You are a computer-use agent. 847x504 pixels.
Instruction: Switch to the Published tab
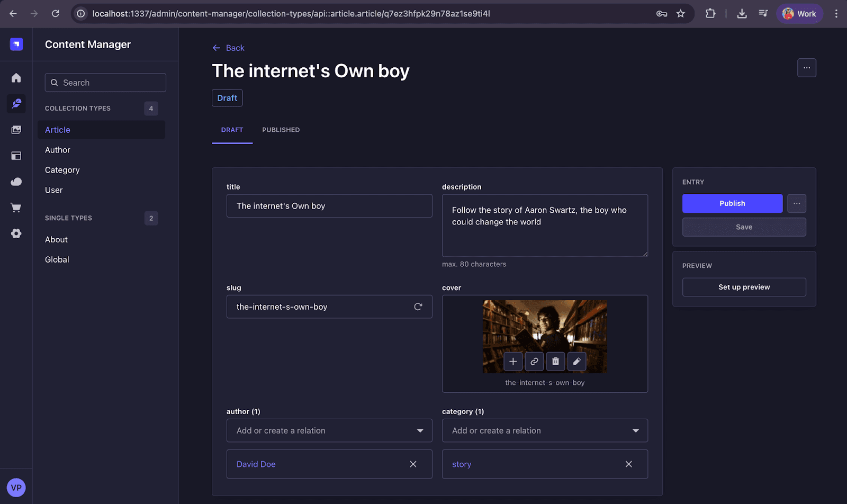point(281,130)
